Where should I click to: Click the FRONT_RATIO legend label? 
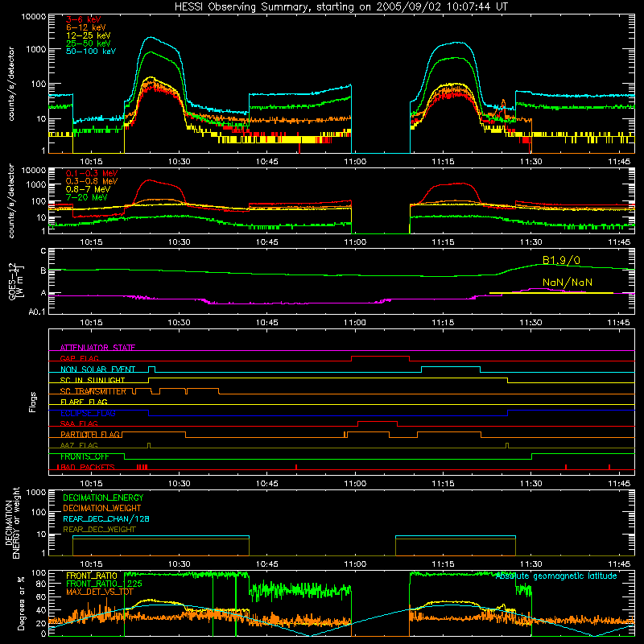point(92,576)
